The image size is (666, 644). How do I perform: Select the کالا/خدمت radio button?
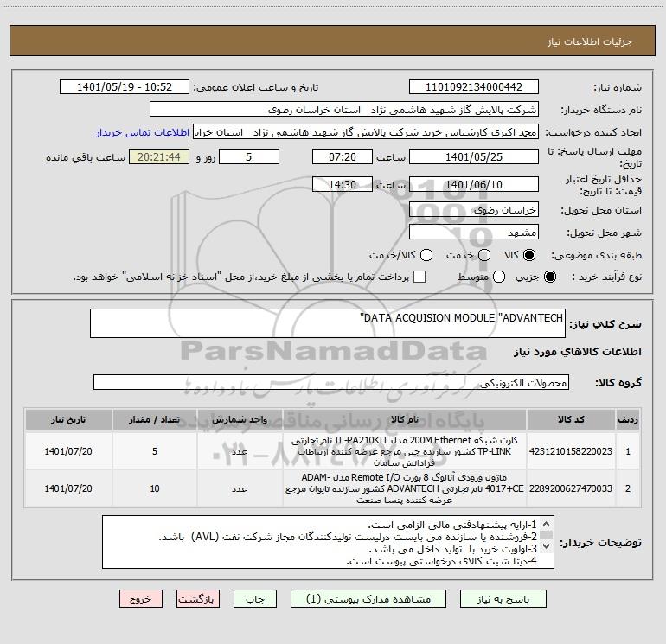426,255
